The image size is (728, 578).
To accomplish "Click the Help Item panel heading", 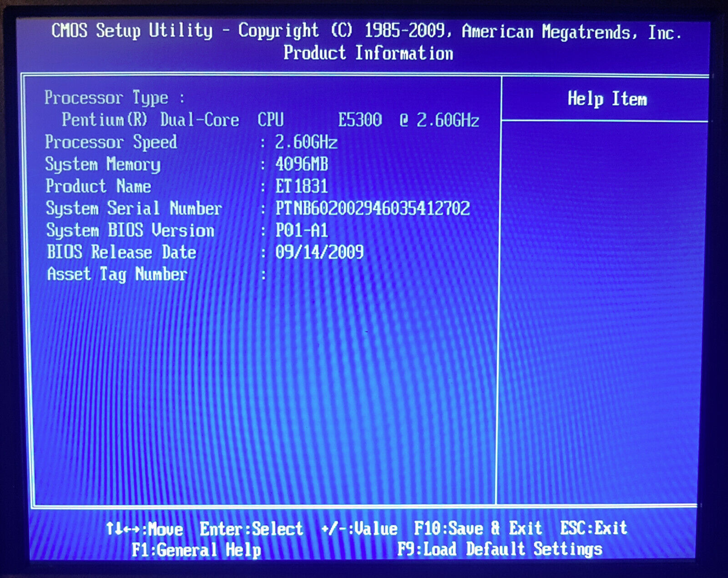I will (x=607, y=99).
